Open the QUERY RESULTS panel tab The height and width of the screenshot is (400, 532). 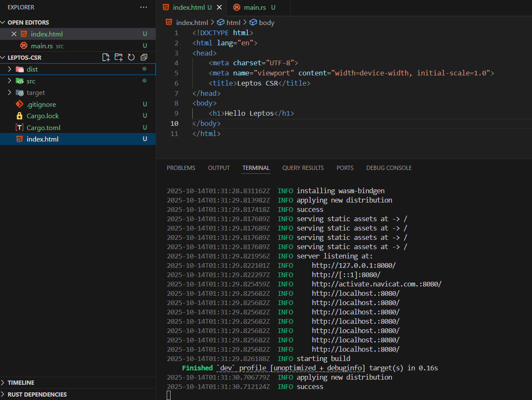(x=303, y=168)
